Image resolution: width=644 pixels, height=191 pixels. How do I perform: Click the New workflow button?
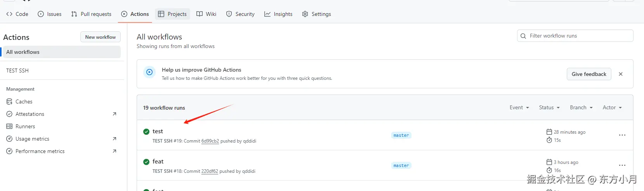[x=101, y=37]
